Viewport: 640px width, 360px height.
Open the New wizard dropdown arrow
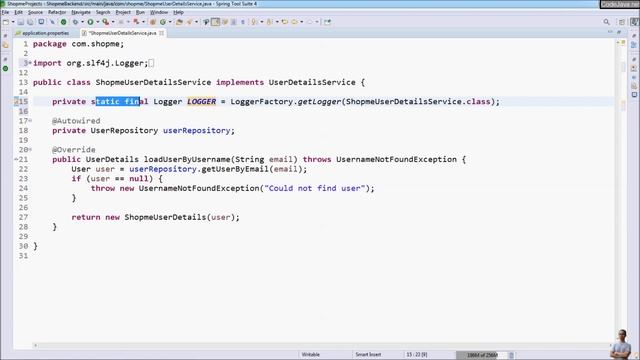13,22
